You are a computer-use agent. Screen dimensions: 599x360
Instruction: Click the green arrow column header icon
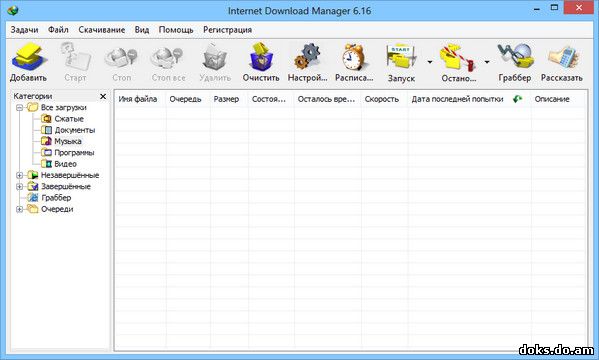click(x=517, y=99)
